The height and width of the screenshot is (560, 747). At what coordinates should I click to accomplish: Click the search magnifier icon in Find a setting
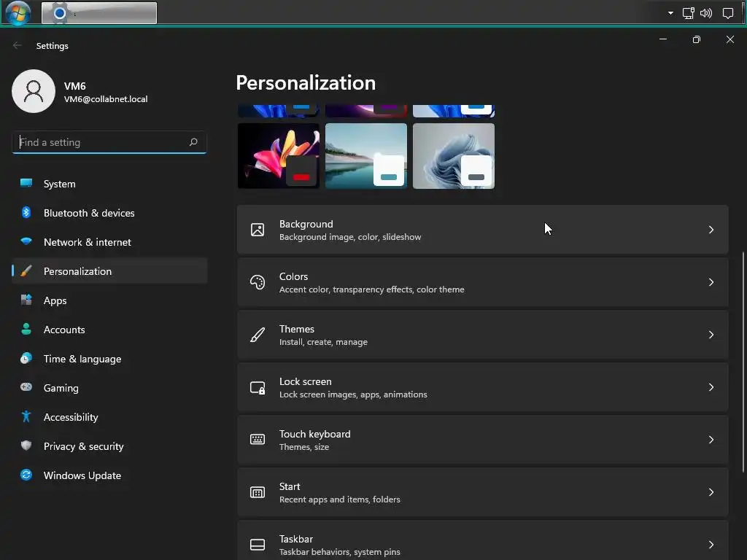coord(193,142)
